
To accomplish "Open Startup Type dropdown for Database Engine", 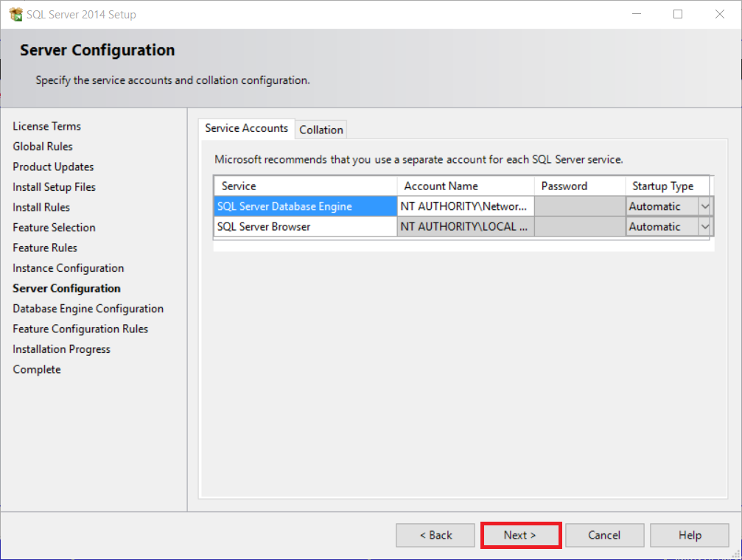I will click(704, 206).
